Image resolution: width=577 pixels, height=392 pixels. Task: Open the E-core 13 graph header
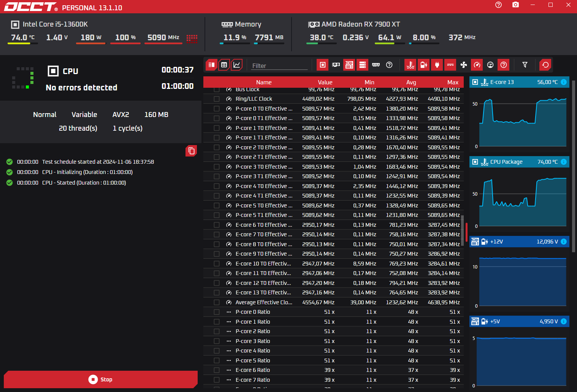(x=519, y=82)
